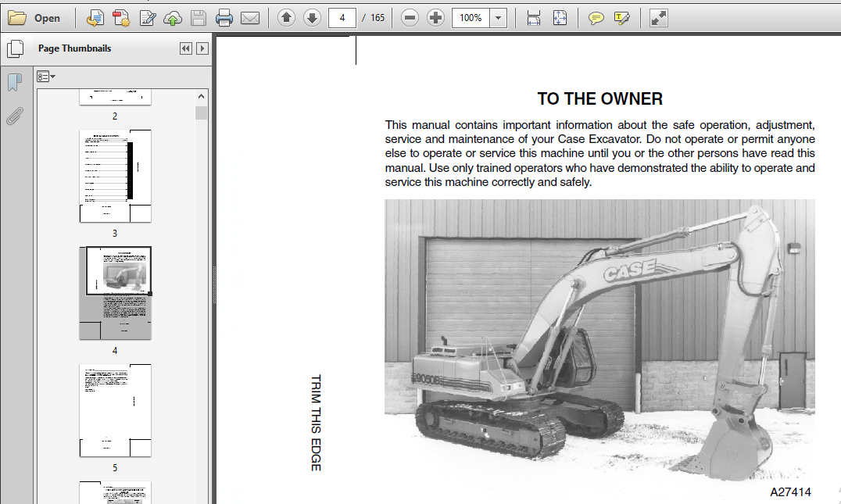Screen dimensions: 841x504
Task: Select the page 3 thumbnail
Action: tap(116, 176)
